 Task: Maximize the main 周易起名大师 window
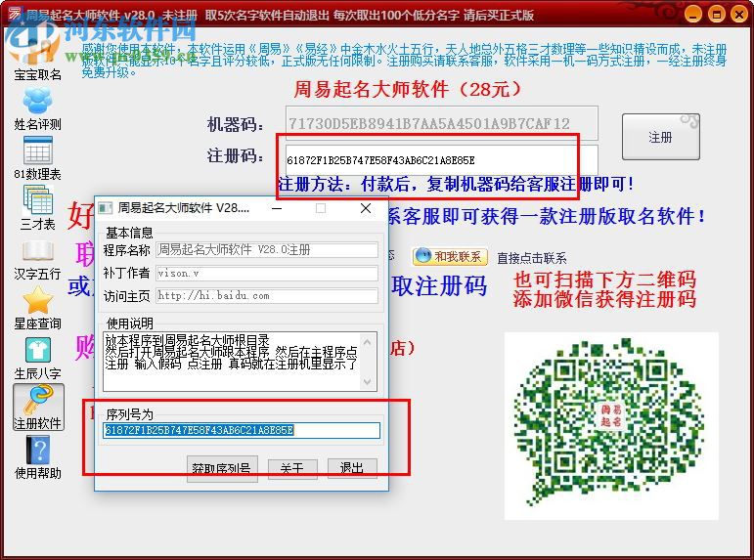[x=717, y=14]
